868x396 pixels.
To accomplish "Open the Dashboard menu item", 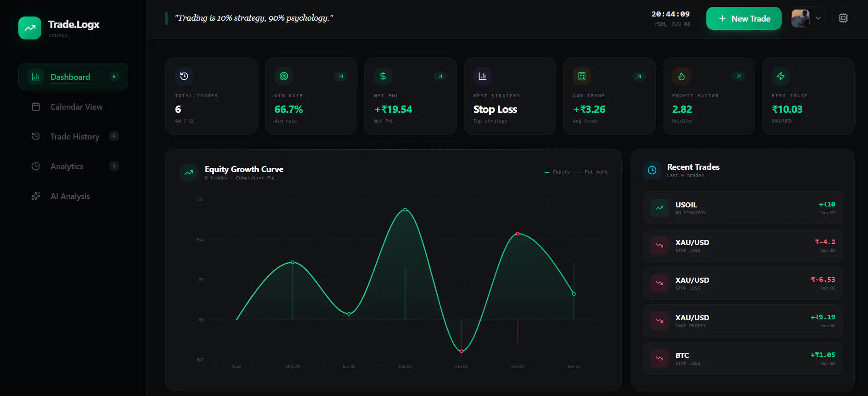I will coord(73,77).
